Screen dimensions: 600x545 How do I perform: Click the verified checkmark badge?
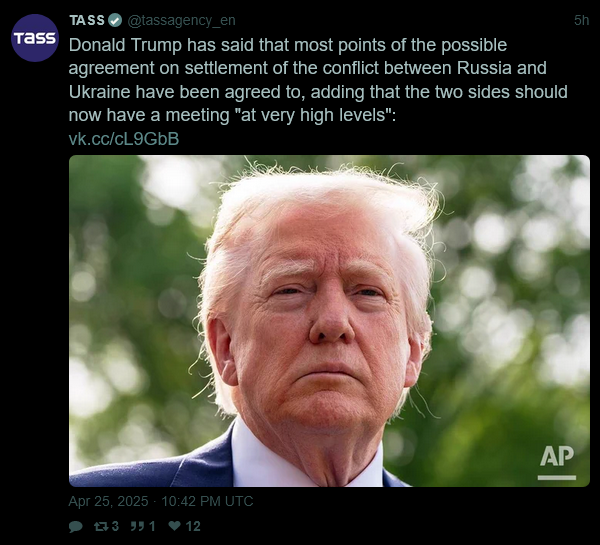click(x=115, y=20)
